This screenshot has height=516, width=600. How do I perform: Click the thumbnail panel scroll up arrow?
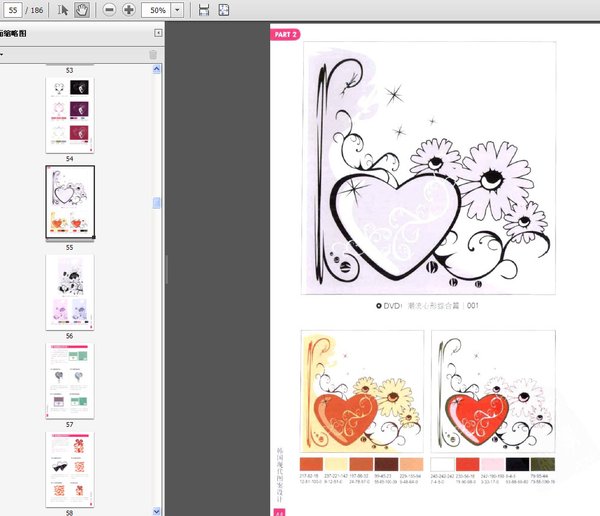157,69
